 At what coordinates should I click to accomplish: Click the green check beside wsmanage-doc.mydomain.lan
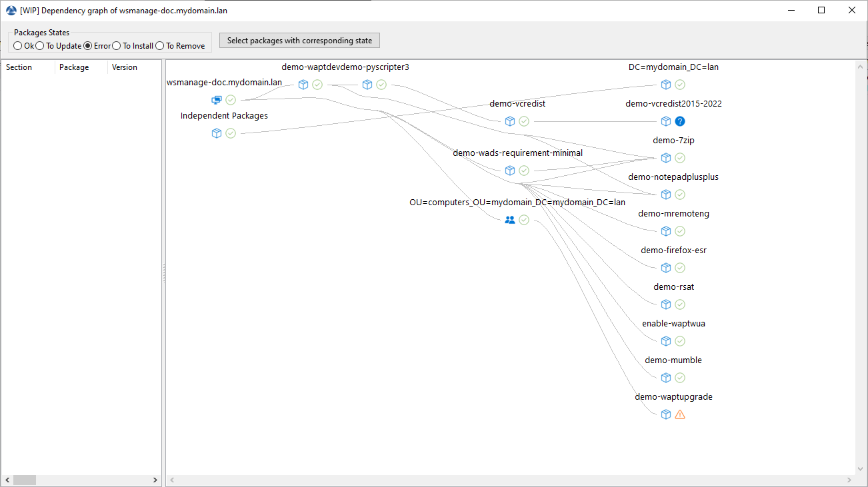[x=231, y=100]
